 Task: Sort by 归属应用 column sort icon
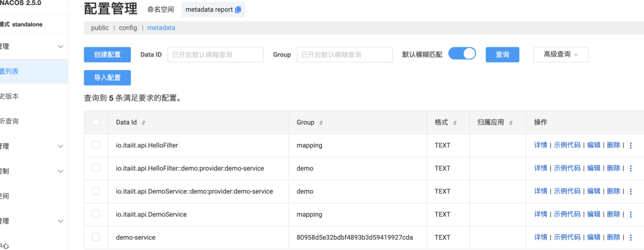tap(511, 123)
